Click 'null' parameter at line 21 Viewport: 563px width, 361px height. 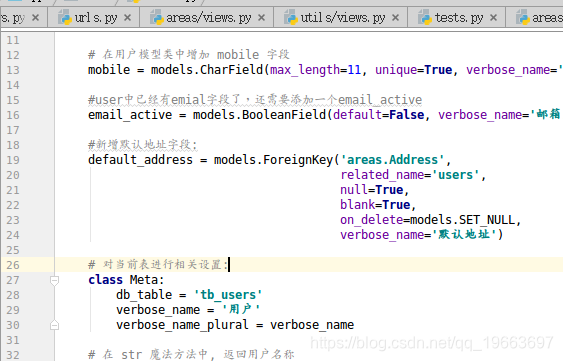354,190
